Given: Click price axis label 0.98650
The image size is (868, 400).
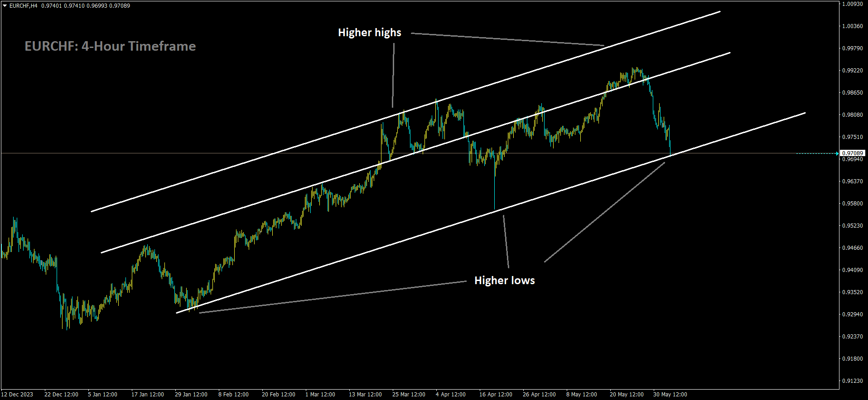Looking at the screenshot, I should pyautogui.click(x=852, y=92).
